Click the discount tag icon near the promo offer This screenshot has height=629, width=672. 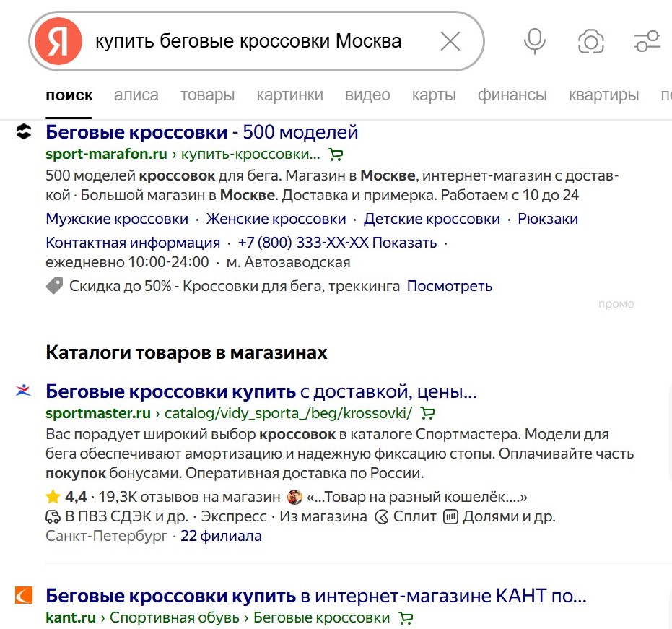click(54, 285)
